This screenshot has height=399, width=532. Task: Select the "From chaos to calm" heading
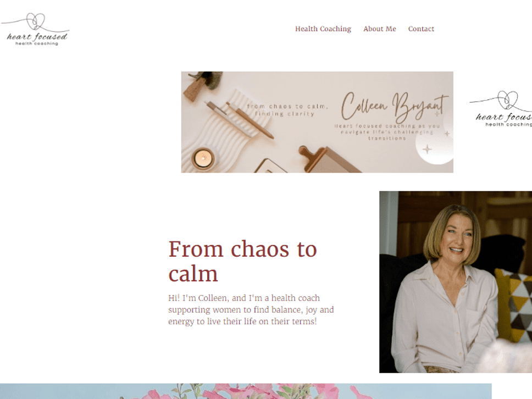[x=242, y=261]
